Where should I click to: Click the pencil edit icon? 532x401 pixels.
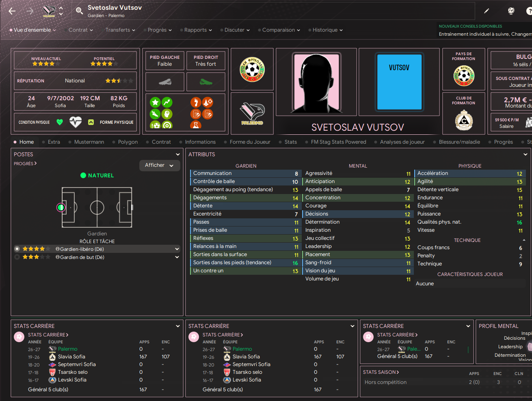(x=487, y=11)
